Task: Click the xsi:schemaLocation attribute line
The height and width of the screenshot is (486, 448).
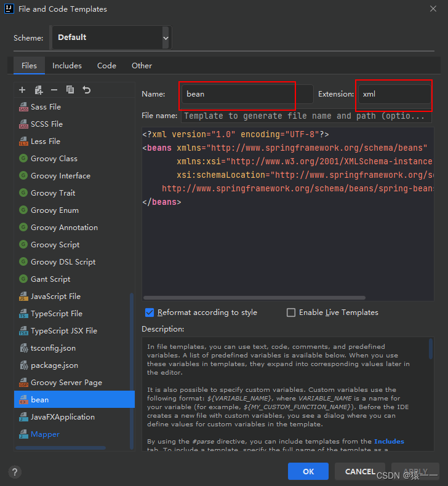Action: (305, 175)
